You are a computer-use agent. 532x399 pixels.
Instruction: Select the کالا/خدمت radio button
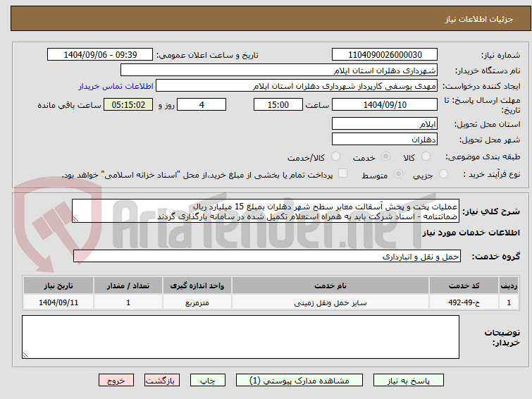335,156
